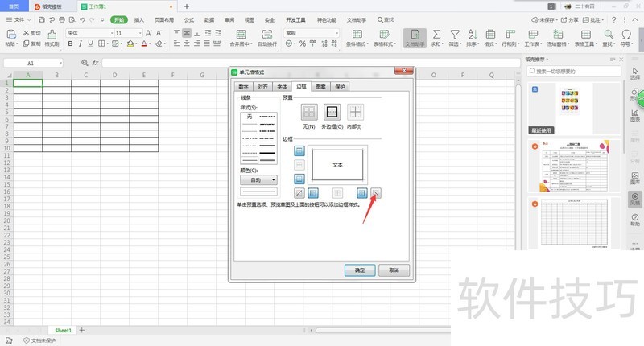Click the 符号 symbol icon
The image size is (644, 346).
pos(626,35)
